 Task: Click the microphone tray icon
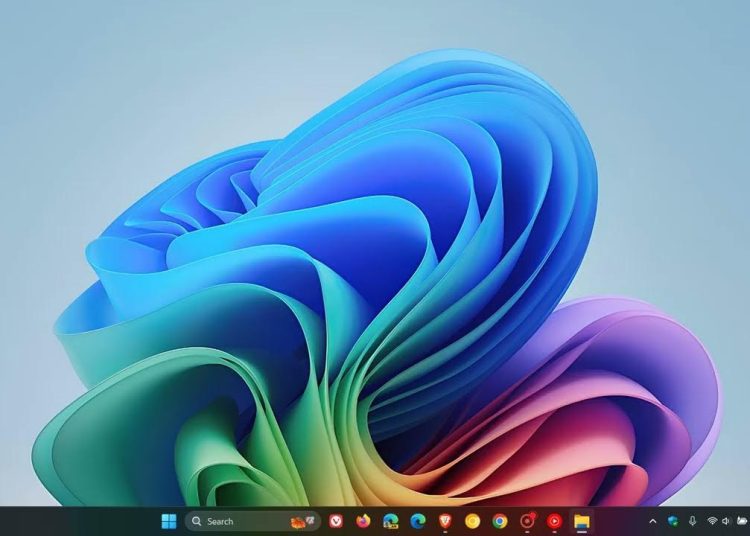click(692, 521)
